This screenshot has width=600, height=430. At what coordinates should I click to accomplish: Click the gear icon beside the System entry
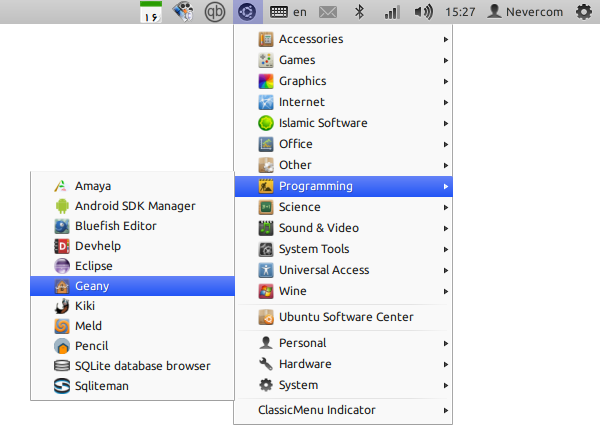[x=266, y=385]
